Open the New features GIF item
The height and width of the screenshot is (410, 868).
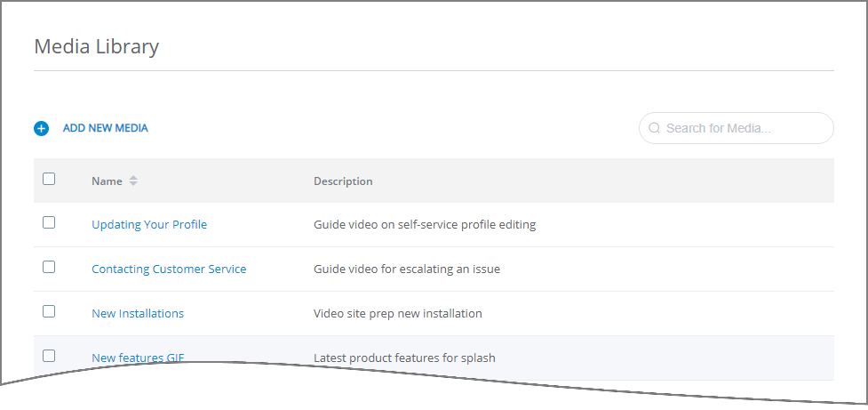pos(138,358)
